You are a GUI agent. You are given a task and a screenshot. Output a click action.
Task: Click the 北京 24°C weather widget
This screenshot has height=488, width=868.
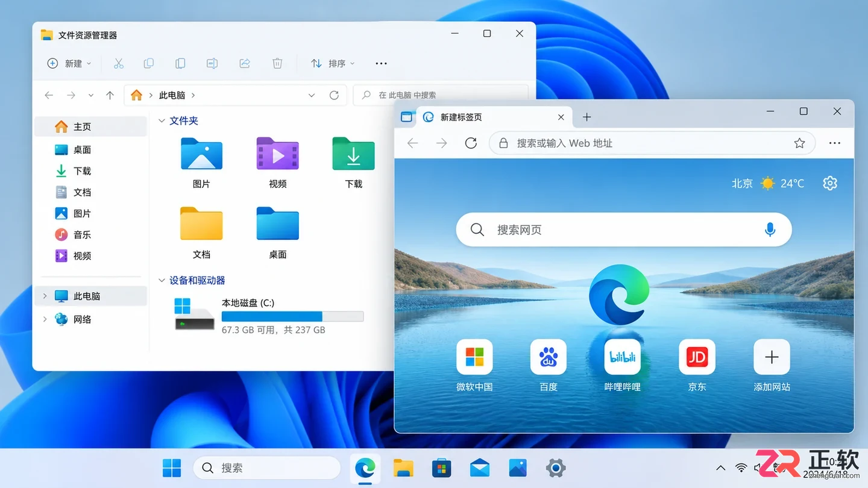click(x=767, y=183)
